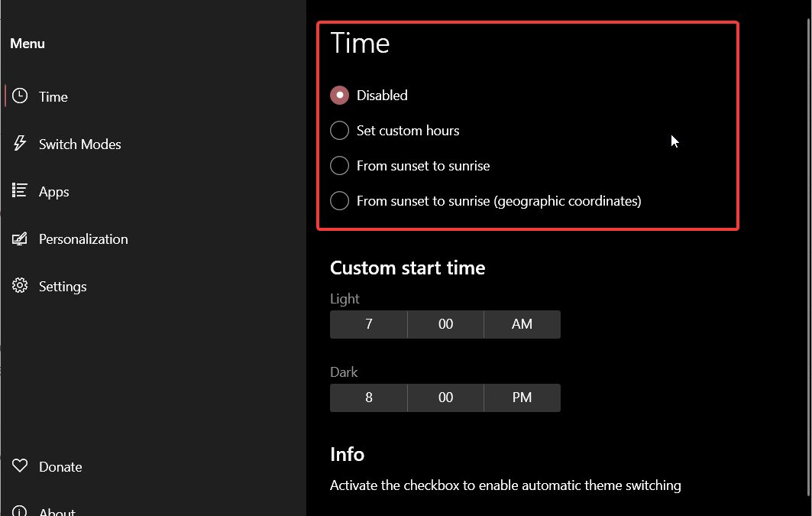Navigate to the Apps section
Image resolution: width=812 pixels, height=516 pixels.
(53, 191)
